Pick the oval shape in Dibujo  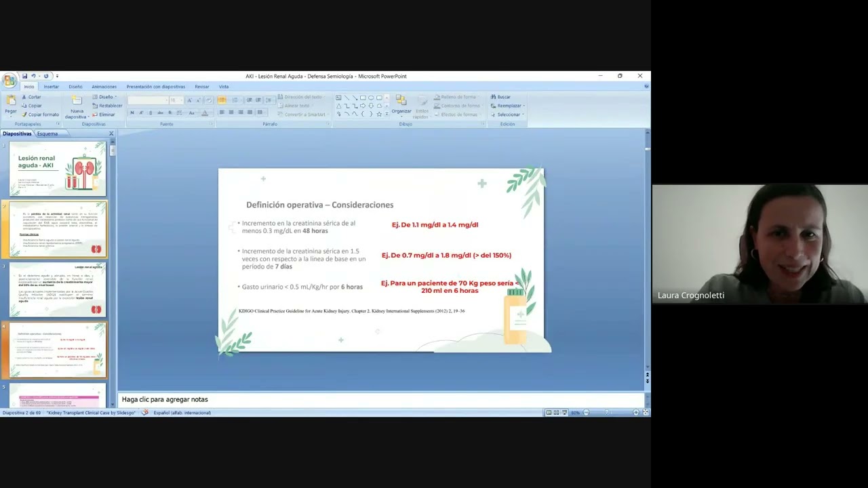(371, 98)
